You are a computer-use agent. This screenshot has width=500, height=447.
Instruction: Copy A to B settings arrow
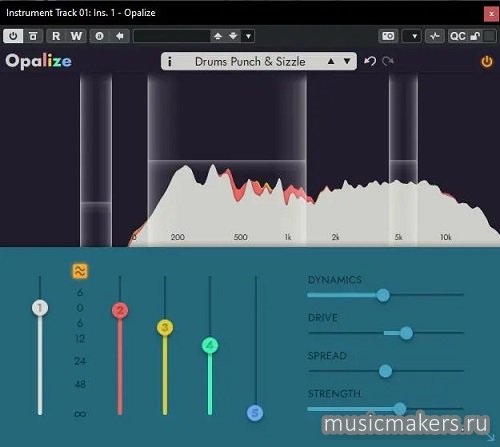120,36
